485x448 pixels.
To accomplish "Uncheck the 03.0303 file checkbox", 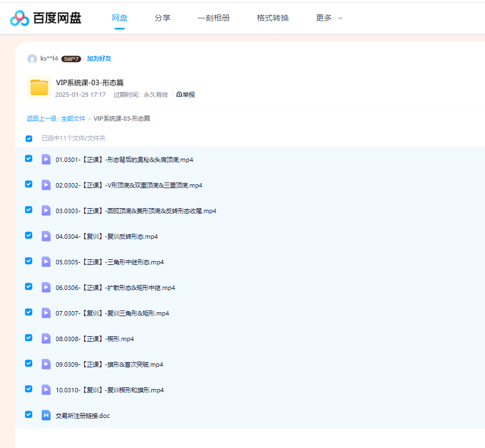I will point(28,210).
